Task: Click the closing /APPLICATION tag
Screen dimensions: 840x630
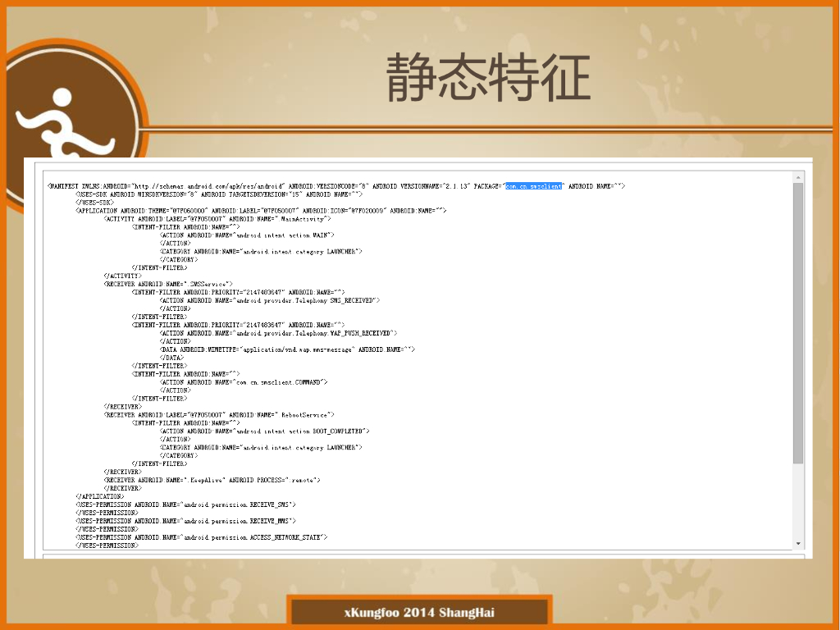Action: [x=99, y=496]
